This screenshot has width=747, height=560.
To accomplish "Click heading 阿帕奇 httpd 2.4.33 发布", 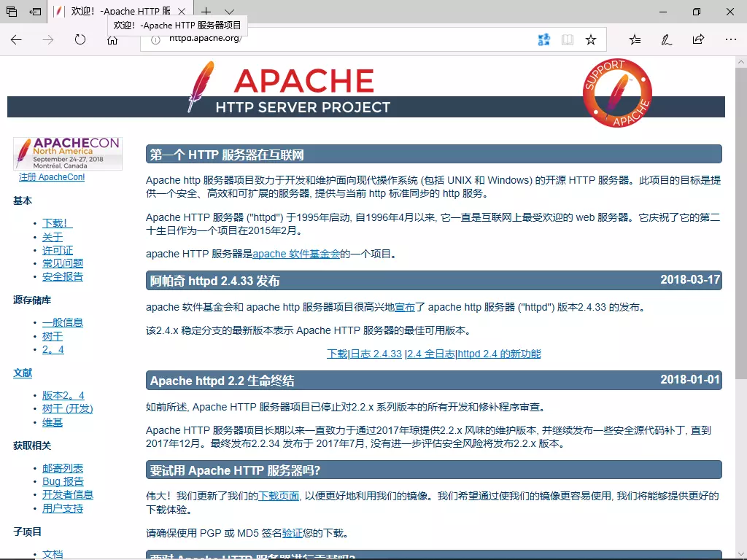I will [x=215, y=281].
